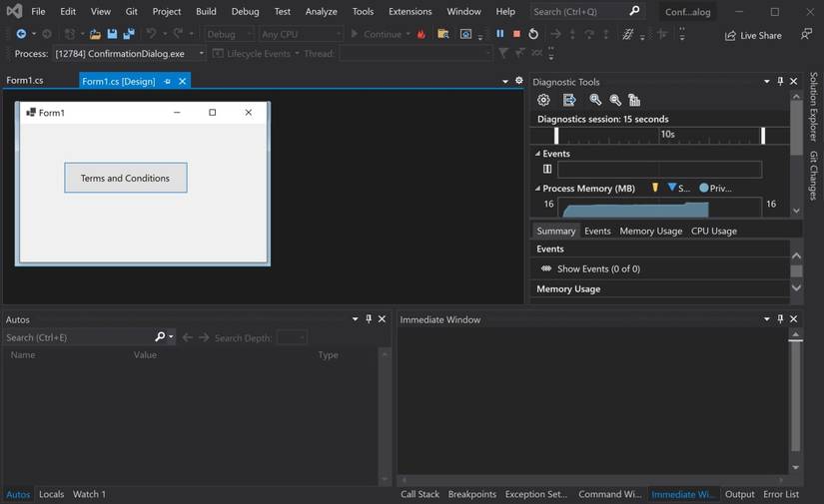This screenshot has width=824, height=504.
Task: Open the Thread combo box
Action: (x=415, y=54)
